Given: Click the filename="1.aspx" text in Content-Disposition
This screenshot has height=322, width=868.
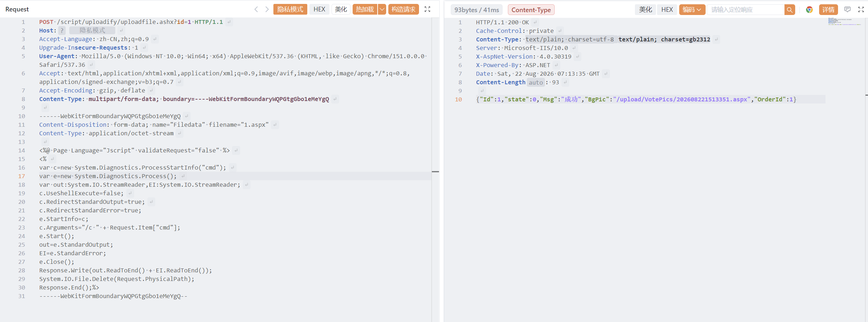Looking at the screenshot, I should [239, 125].
